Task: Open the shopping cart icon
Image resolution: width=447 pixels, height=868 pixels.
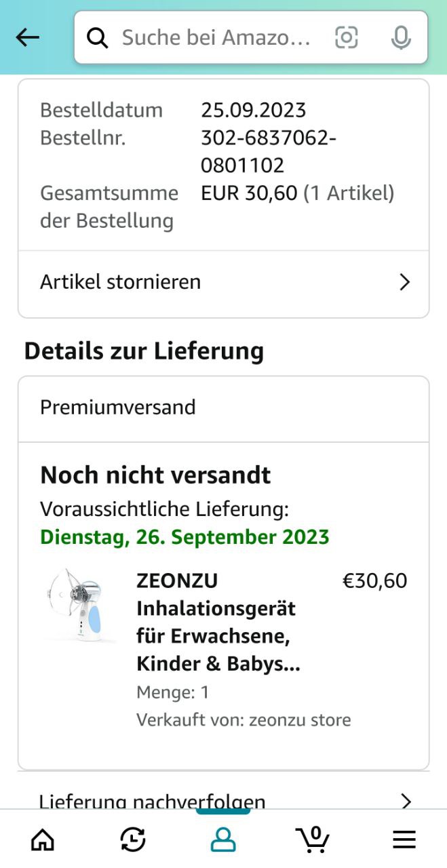Action: coord(313,840)
